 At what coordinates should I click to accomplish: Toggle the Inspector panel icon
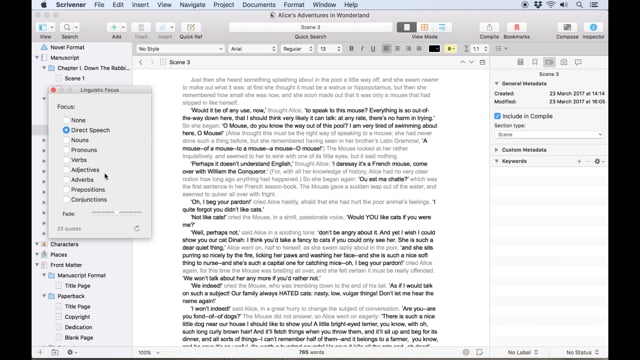(x=593, y=27)
